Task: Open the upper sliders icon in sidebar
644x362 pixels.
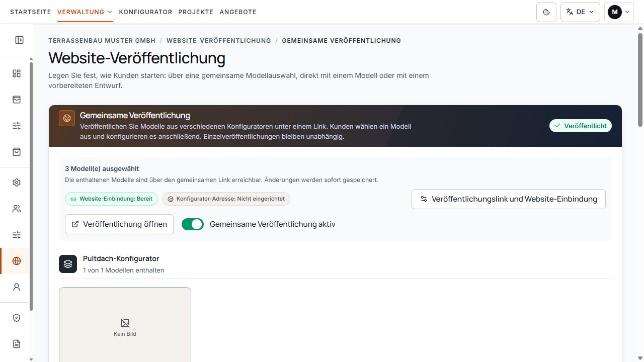Action: 17,126
